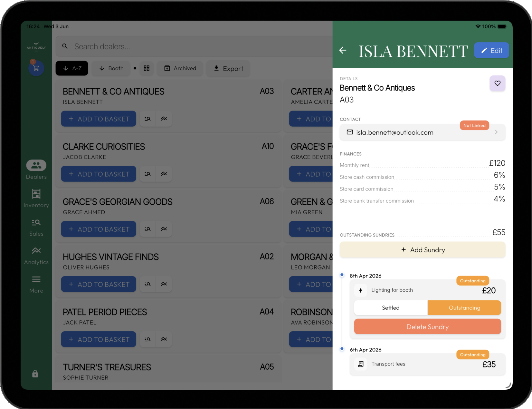Mark Lighting for booth as Outstanding
532x409 pixels.
point(464,308)
